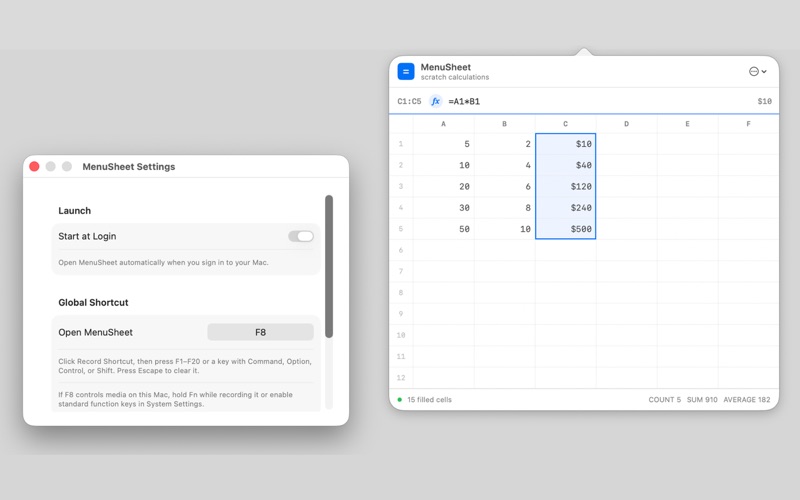Select row 3 header
Screen dimensions: 800x500
pyautogui.click(x=401, y=186)
